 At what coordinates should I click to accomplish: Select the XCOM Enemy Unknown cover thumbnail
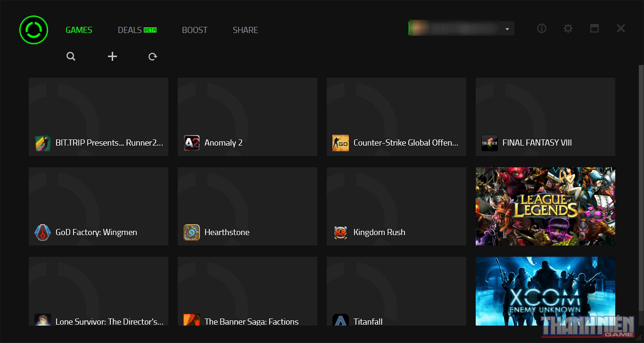pos(545,291)
